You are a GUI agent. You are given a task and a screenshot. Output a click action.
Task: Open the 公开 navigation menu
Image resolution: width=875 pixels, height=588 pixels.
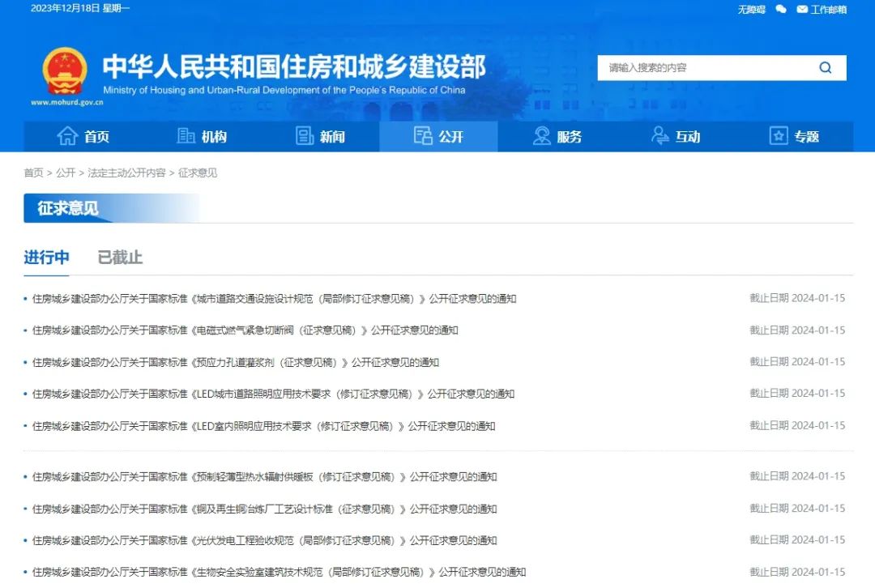click(438, 136)
